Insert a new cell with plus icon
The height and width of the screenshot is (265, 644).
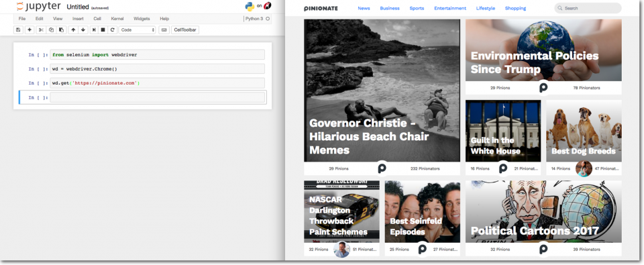[30, 30]
